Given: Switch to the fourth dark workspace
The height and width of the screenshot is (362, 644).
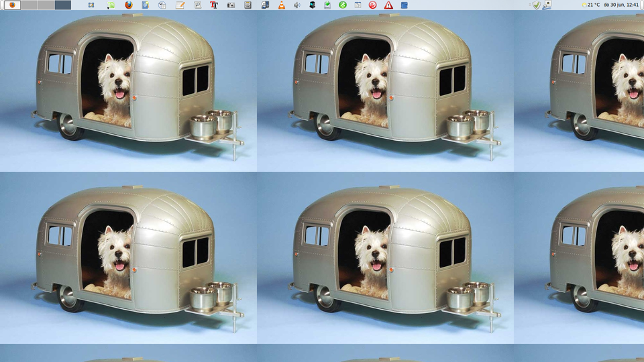Looking at the screenshot, I should [x=63, y=5].
